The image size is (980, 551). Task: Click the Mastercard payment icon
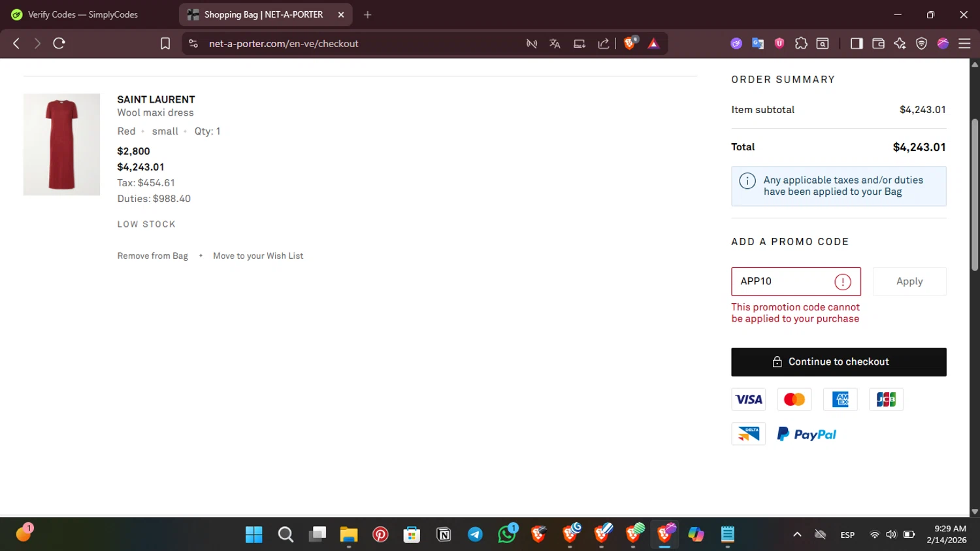click(x=794, y=399)
